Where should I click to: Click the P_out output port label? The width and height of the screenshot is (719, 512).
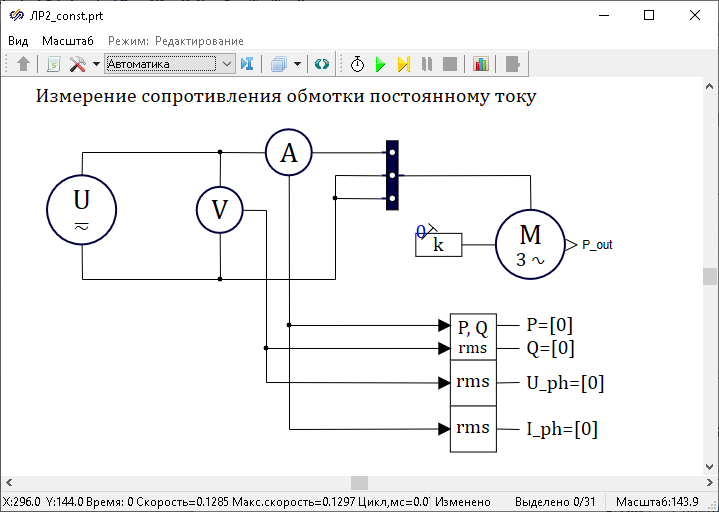(597, 245)
